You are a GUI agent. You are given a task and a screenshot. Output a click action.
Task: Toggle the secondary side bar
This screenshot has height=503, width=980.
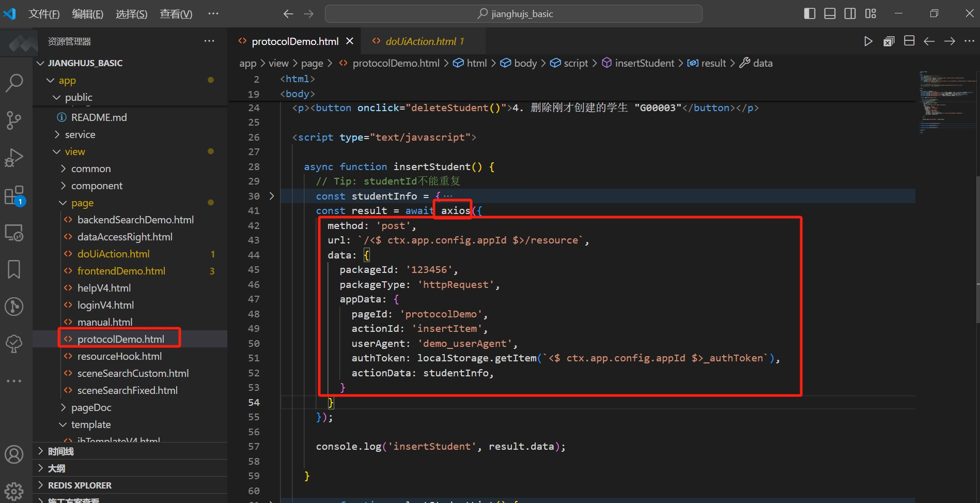[x=850, y=13]
